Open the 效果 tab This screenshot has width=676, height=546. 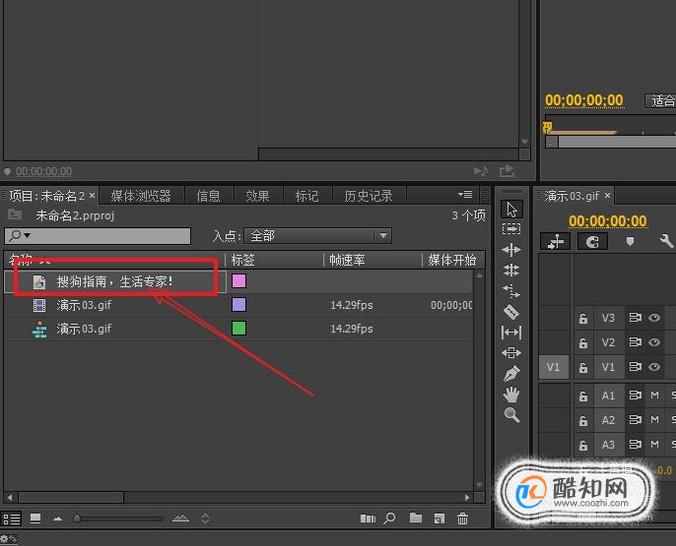click(x=258, y=196)
